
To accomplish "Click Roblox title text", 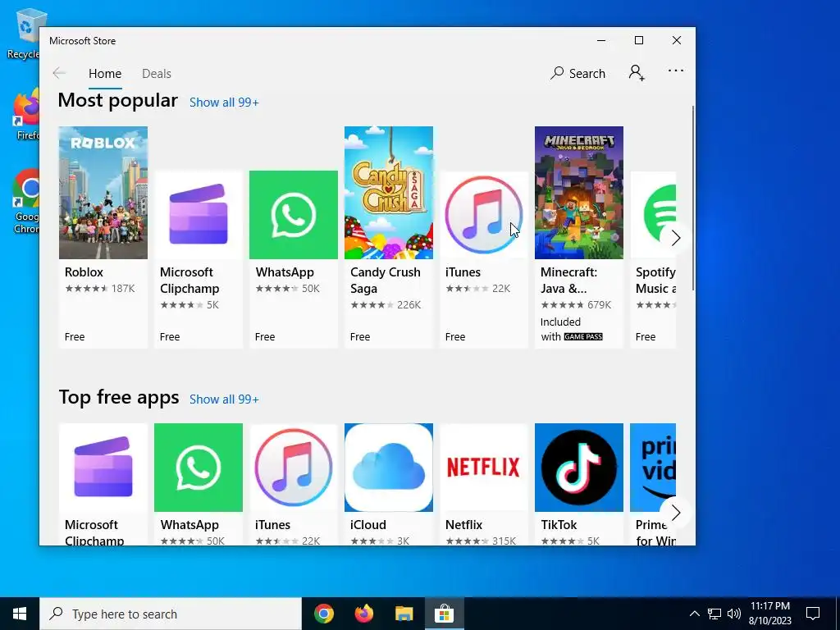I will point(84,272).
